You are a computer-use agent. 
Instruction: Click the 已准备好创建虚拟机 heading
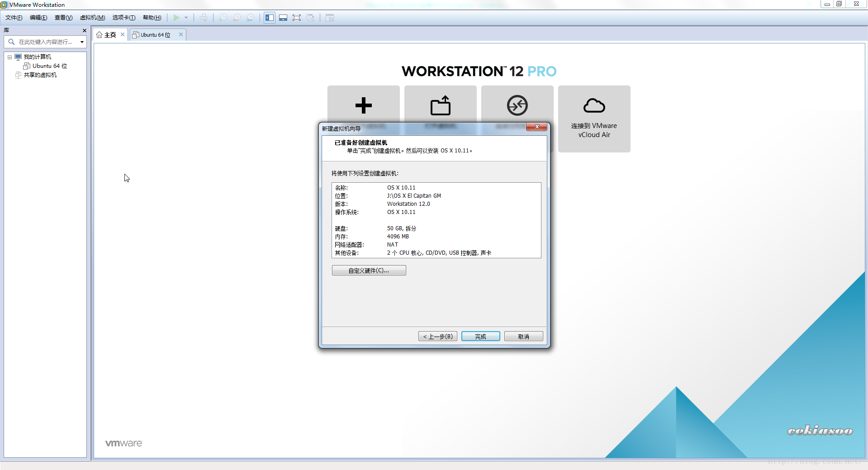(x=360, y=142)
